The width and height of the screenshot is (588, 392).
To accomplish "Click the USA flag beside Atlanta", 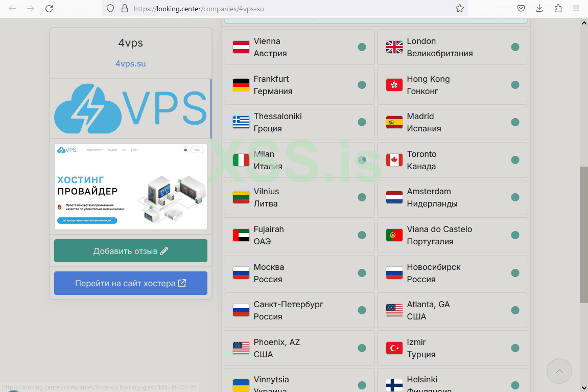I will 394,310.
